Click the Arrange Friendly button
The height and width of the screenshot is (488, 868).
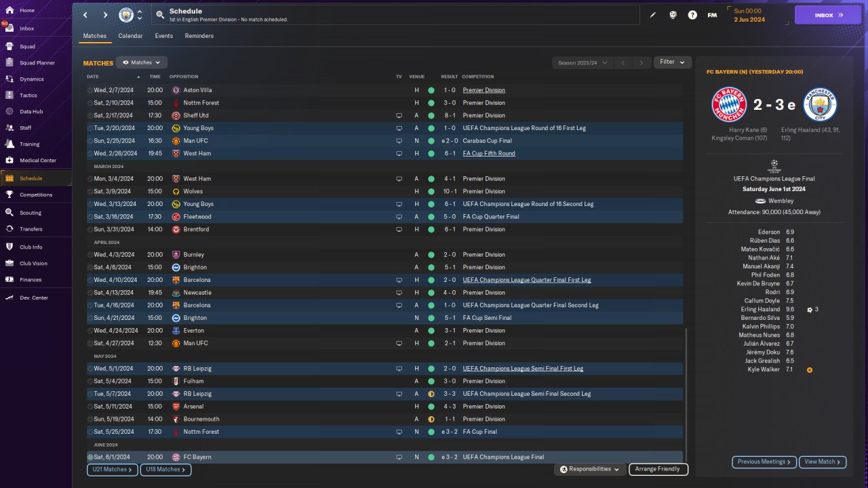(658, 469)
